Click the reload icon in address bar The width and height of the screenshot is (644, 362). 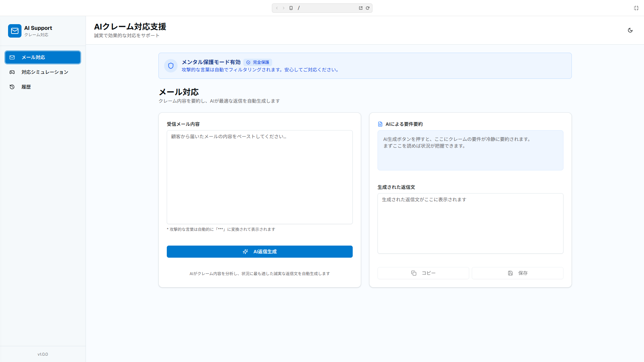click(368, 8)
